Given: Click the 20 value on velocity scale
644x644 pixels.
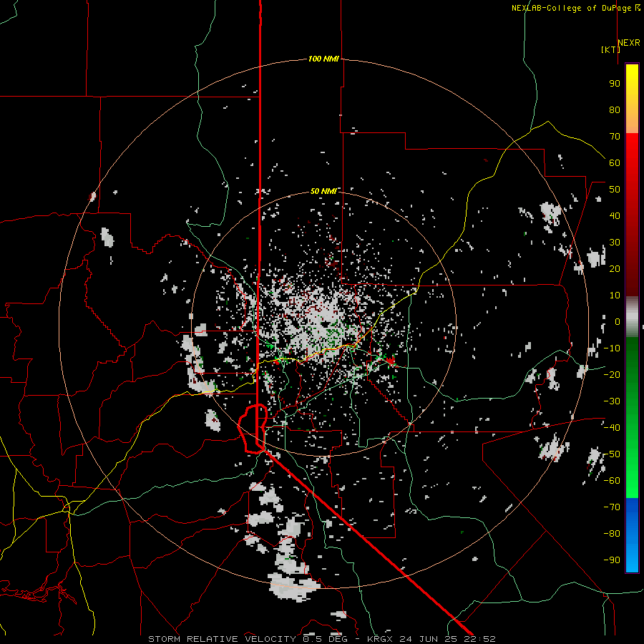Looking at the screenshot, I should tap(615, 268).
